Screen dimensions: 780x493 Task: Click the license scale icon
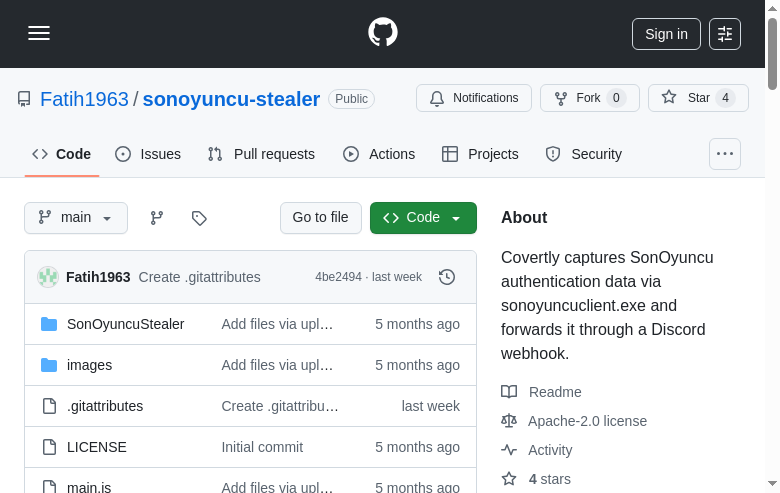coord(509,421)
